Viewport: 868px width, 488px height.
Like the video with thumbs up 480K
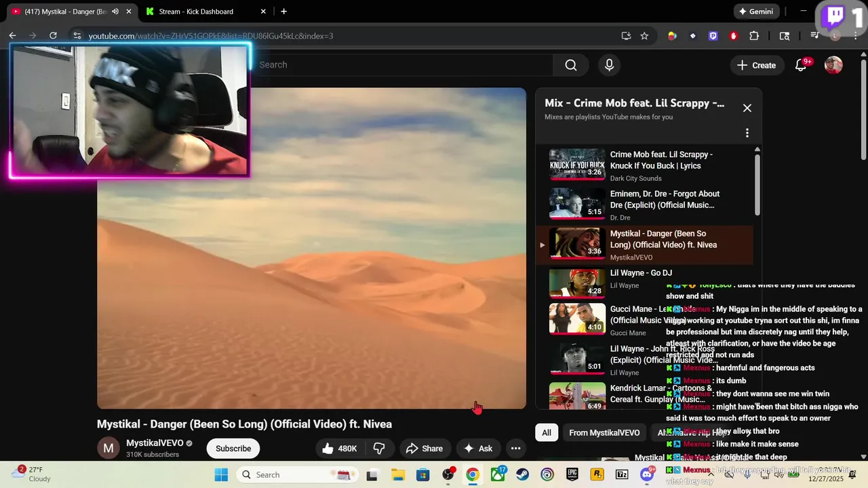pyautogui.click(x=341, y=449)
